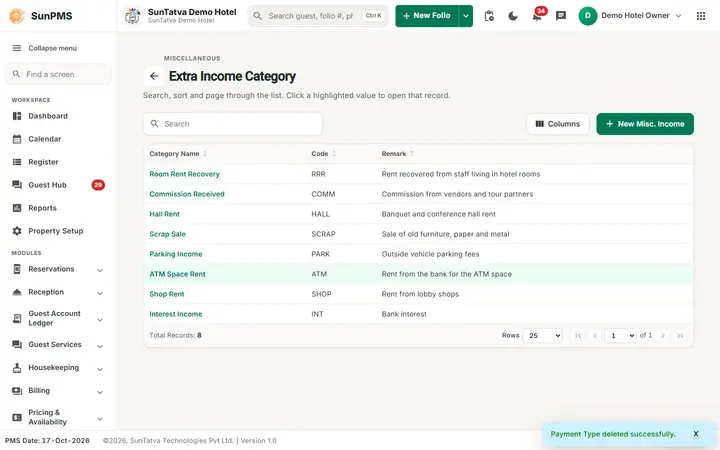Open Register from the sidebar

point(57,162)
